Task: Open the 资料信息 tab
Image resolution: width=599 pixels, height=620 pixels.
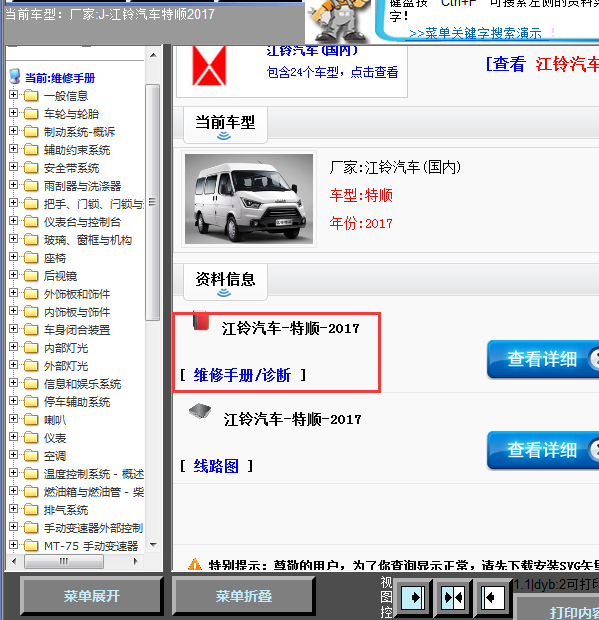Action: pyautogui.click(x=225, y=282)
